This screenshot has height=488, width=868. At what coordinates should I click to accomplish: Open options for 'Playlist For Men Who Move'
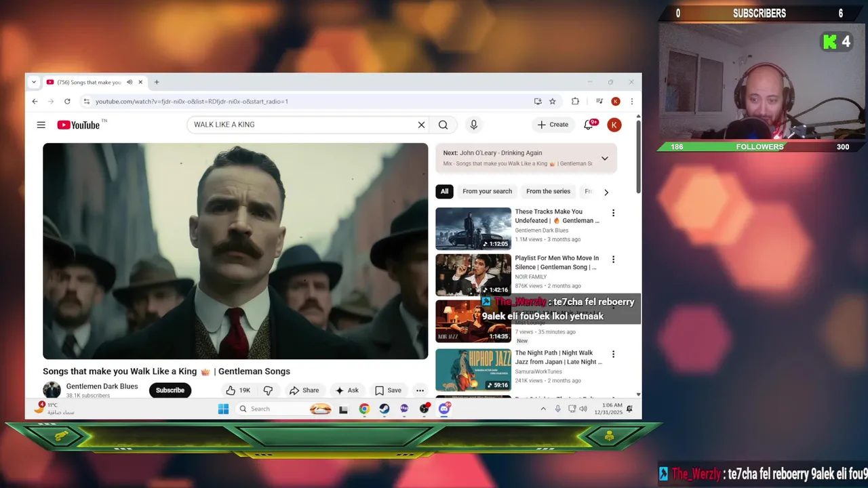[x=614, y=260]
